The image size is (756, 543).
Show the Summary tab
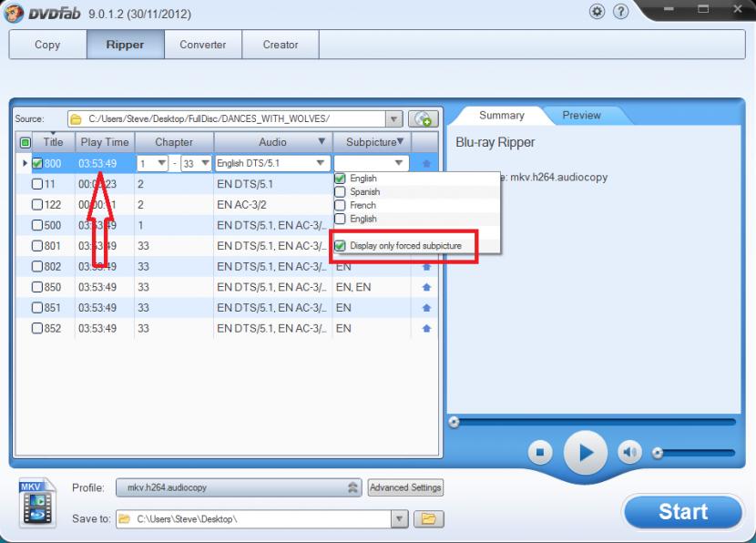tap(502, 116)
